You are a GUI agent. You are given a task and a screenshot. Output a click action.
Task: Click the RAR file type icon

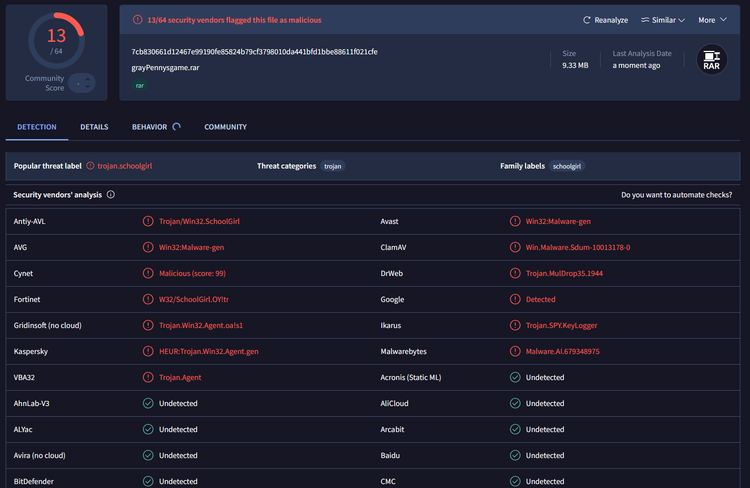coord(711,59)
